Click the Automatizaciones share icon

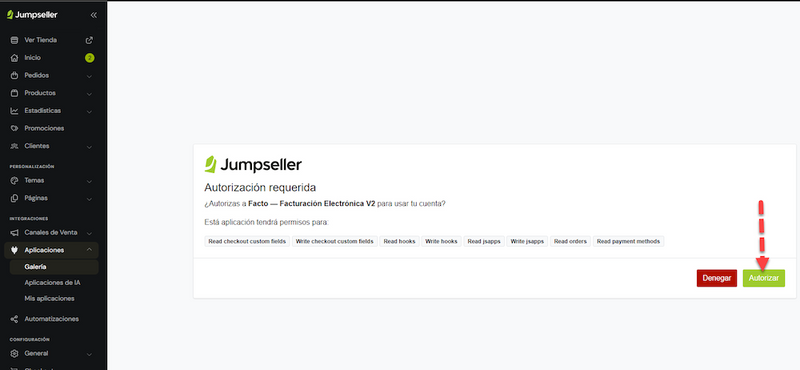pos(14,319)
